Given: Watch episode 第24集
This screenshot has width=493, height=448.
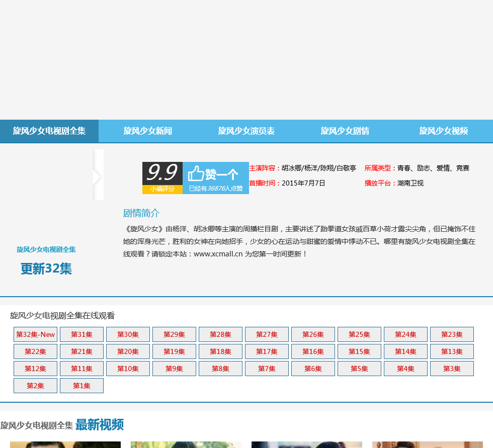Looking at the screenshot, I should point(405,334).
